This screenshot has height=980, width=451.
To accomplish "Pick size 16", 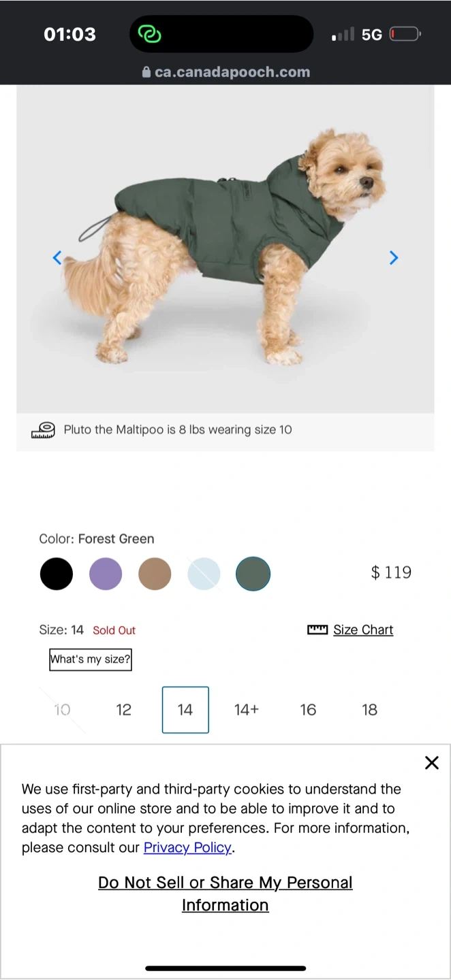I will (308, 710).
